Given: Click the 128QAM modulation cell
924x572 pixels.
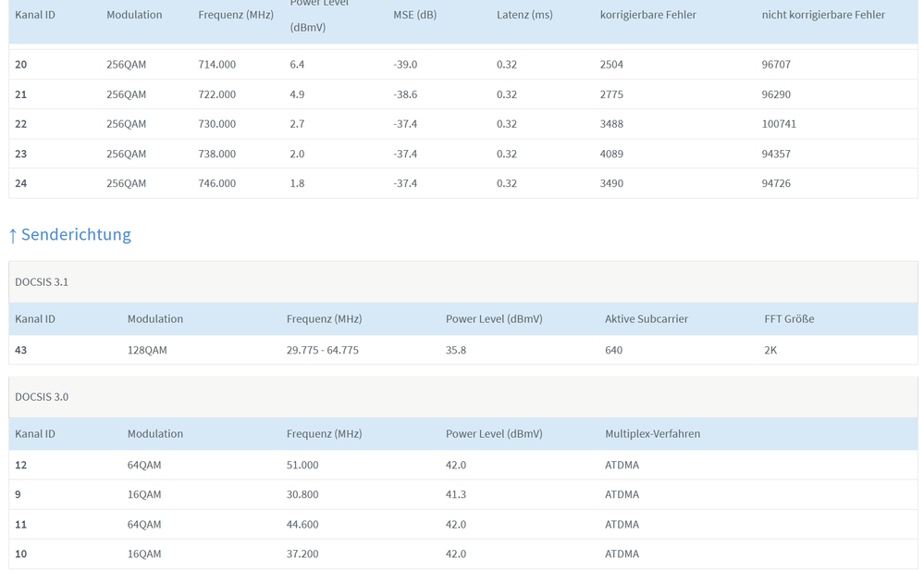Looking at the screenshot, I should [149, 350].
